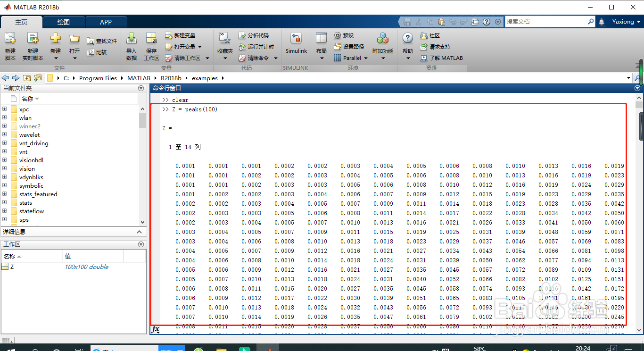Click 'examples' in the folder path
The height and width of the screenshot is (351, 644).
click(x=205, y=78)
